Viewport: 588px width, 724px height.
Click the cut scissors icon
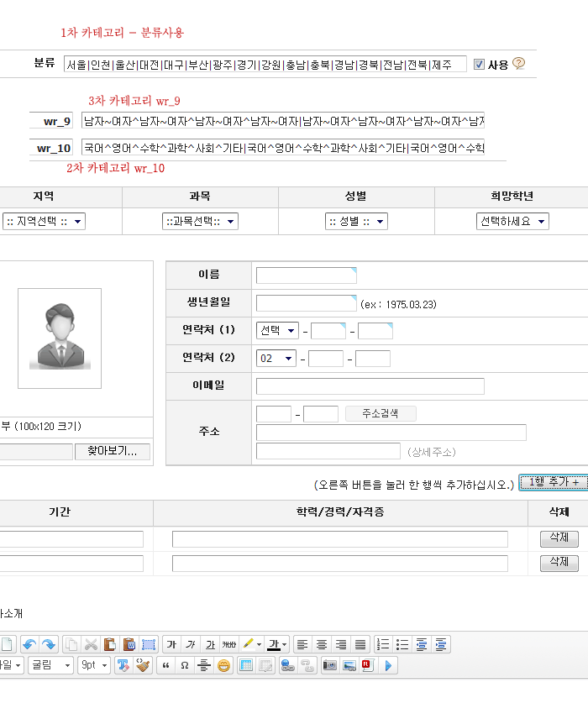click(x=91, y=645)
